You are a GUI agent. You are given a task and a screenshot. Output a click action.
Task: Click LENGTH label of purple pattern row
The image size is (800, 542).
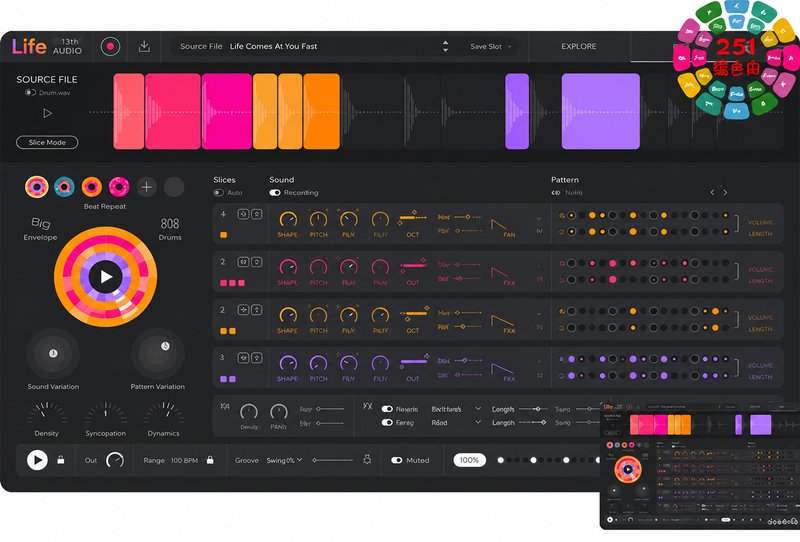[x=760, y=377]
